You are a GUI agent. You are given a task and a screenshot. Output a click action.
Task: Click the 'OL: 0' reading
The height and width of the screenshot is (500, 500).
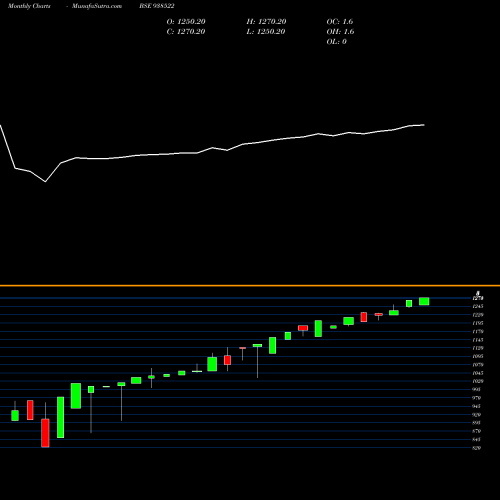[x=336, y=42]
